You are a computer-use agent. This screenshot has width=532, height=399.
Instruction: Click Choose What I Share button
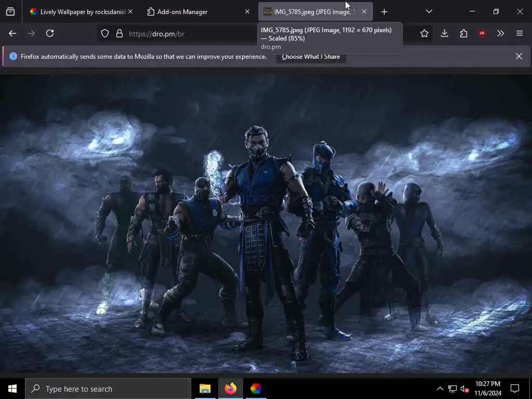click(x=311, y=57)
